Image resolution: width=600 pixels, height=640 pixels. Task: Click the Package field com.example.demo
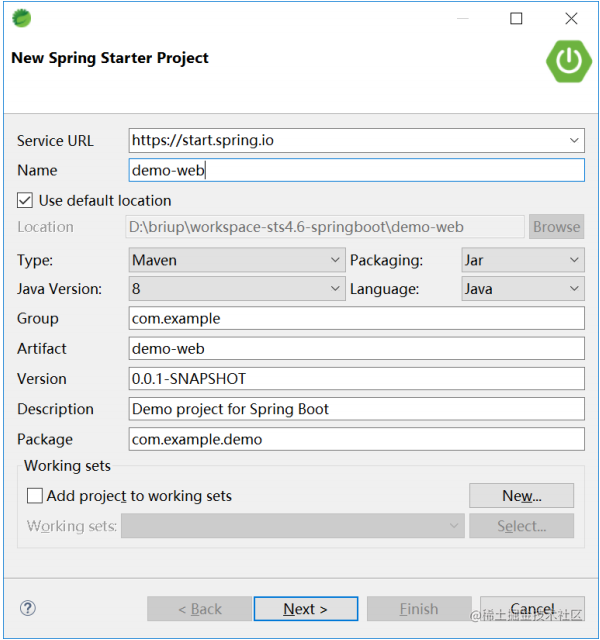point(356,439)
